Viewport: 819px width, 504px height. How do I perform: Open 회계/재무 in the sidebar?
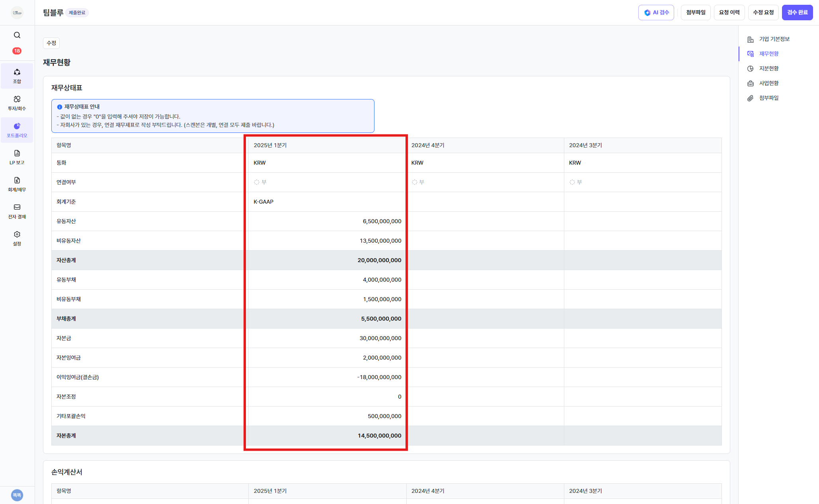pos(17,184)
